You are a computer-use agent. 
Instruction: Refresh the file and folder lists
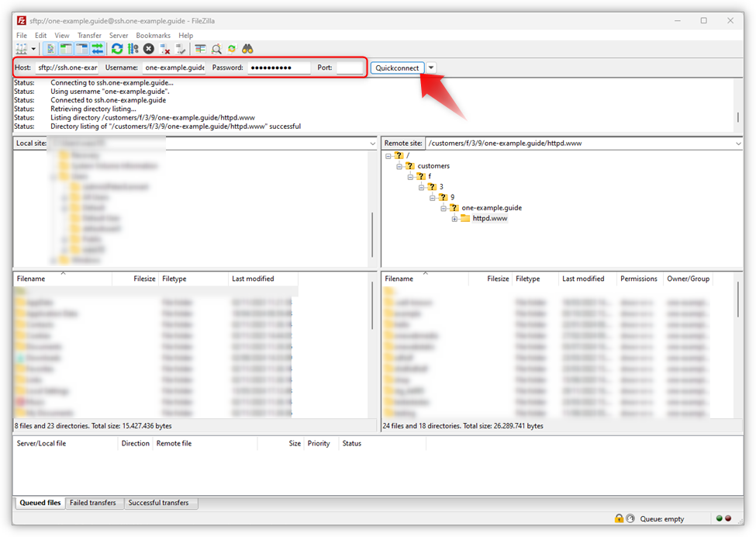pyautogui.click(x=118, y=48)
